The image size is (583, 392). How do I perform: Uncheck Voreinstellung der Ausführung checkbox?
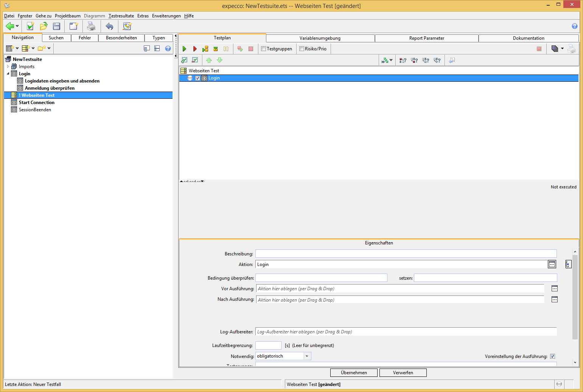(552, 356)
